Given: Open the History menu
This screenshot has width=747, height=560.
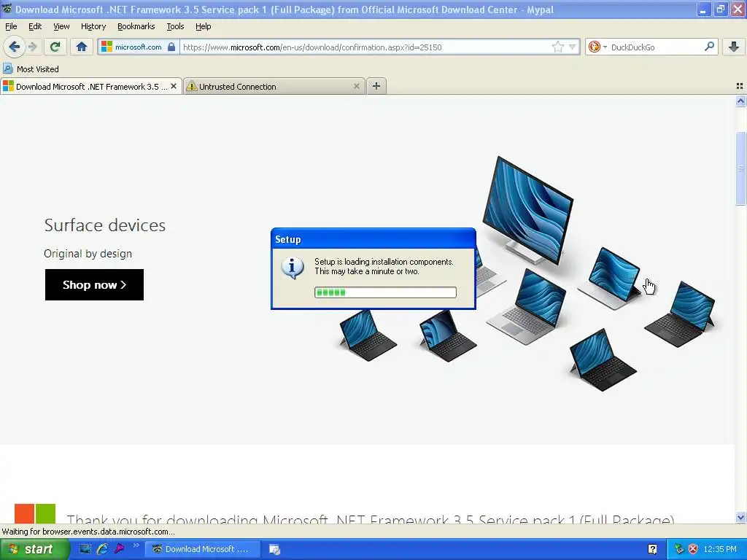Looking at the screenshot, I should point(93,26).
